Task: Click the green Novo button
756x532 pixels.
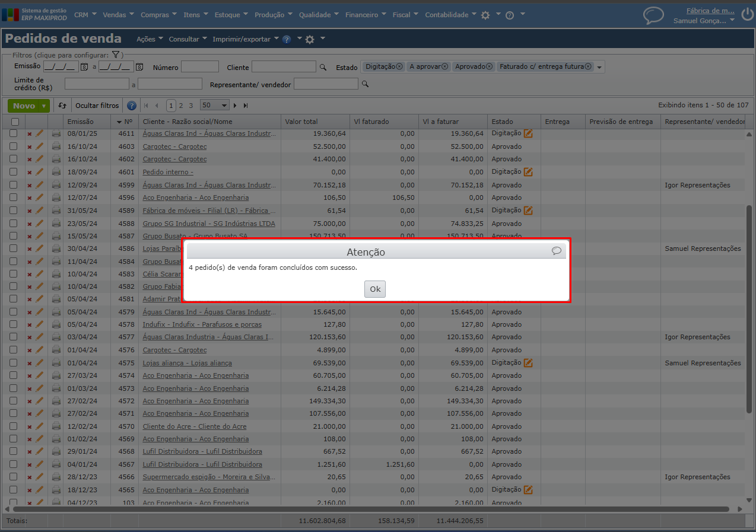Action: pyautogui.click(x=24, y=106)
